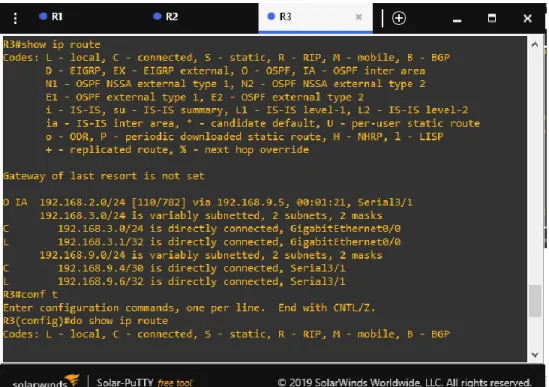Click '192.168.3.0/24 is variably subnetted' line

pos(211,215)
